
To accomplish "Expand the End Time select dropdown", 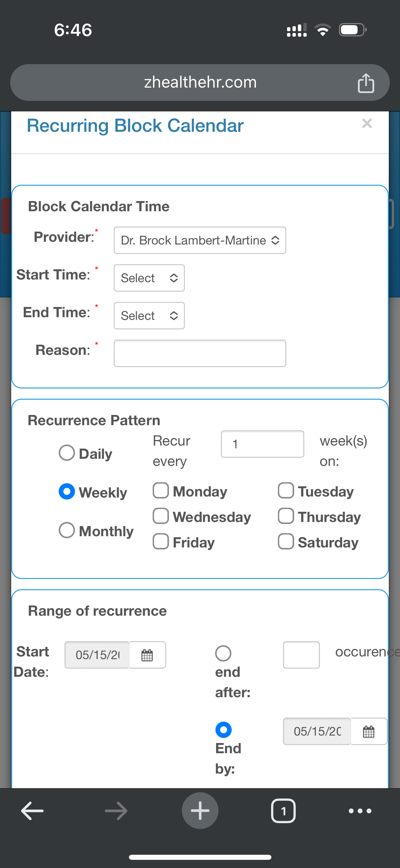I will click(x=149, y=315).
